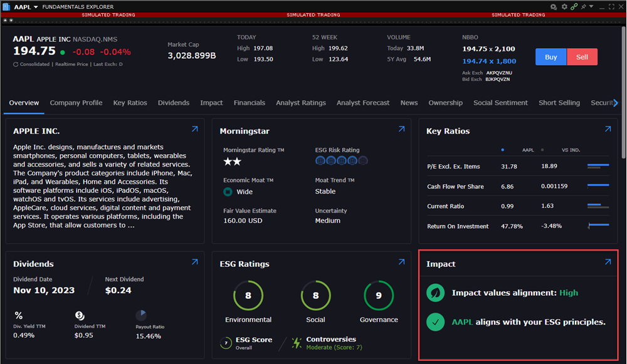Open the Financials tab
The image size is (627, 364).
click(x=249, y=103)
